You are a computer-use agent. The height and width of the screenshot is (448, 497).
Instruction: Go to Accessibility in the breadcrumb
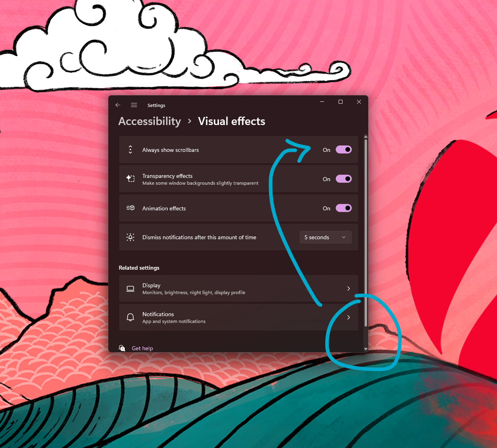[x=150, y=121]
